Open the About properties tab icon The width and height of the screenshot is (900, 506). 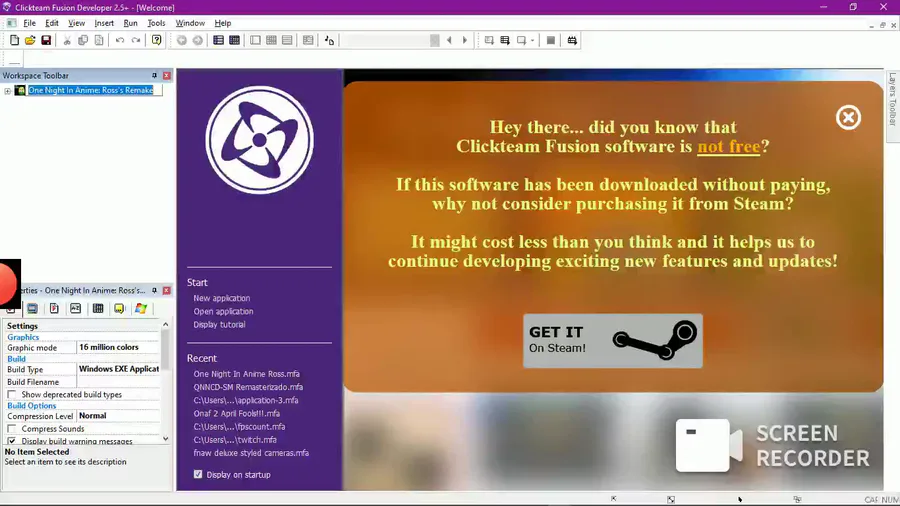click(119, 309)
